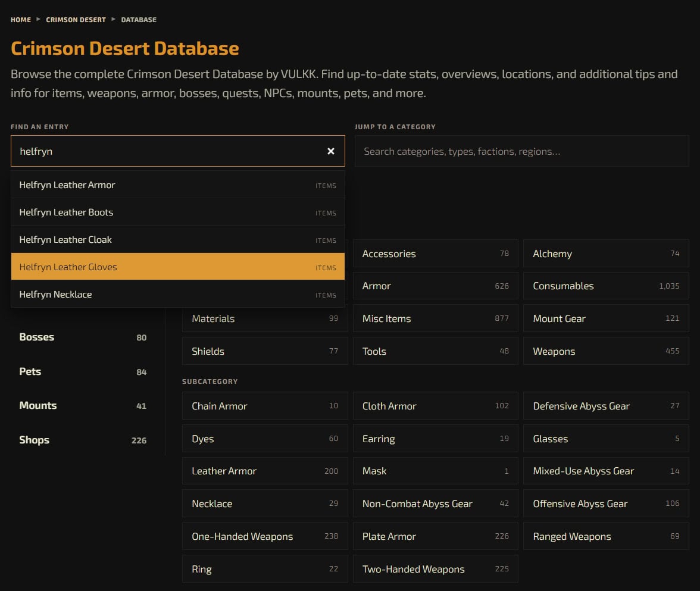Viewport: 700px width, 591px height.
Task: Filter by Shields type
Action: coord(265,351)
